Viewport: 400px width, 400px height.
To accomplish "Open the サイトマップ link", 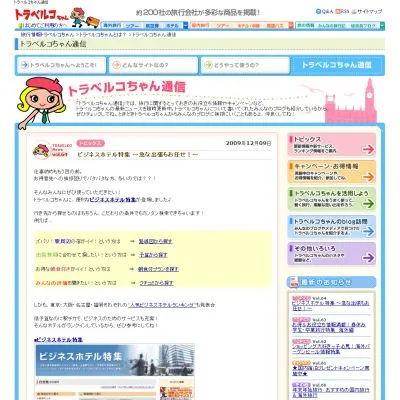I will click(367, 12).
